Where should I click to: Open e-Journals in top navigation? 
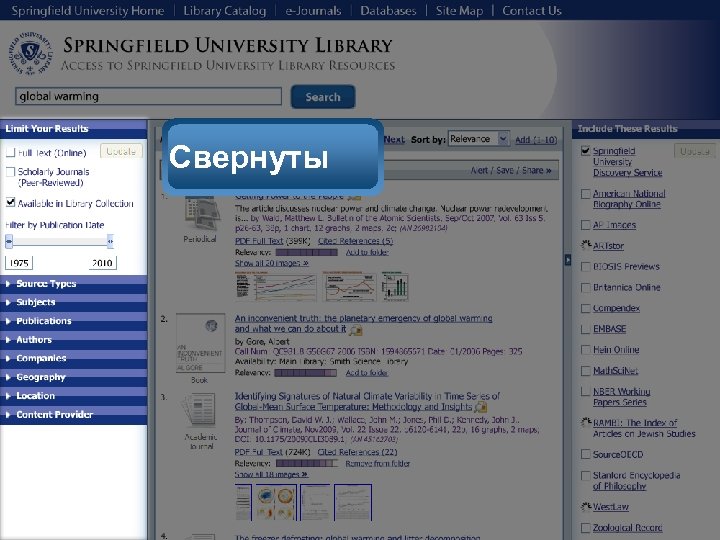click(x=313, y=11)
